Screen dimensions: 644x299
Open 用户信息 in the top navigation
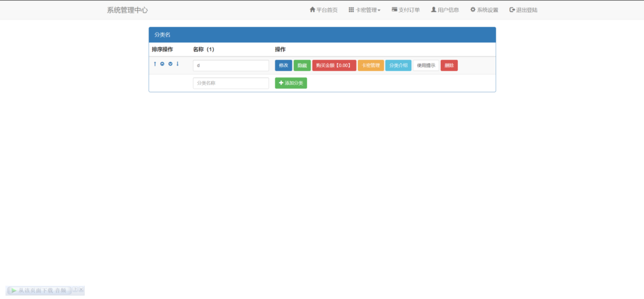point(445,10)
